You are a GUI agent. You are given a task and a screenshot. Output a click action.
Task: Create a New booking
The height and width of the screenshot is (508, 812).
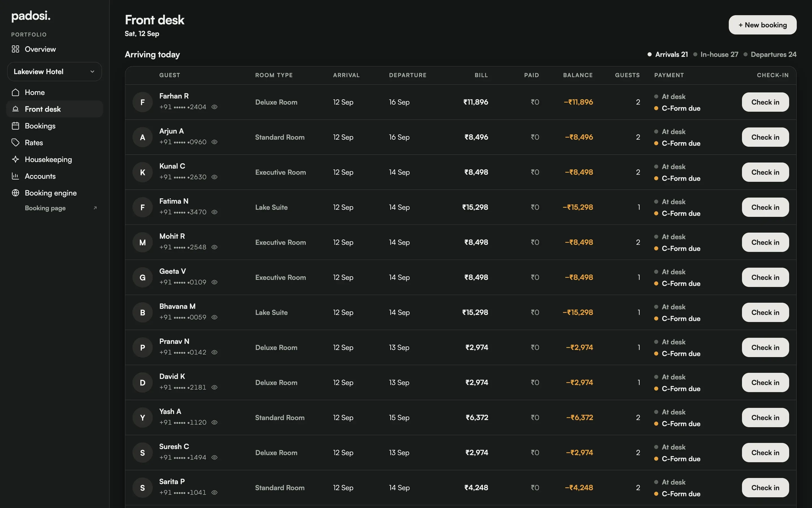(x=762, y=25)
